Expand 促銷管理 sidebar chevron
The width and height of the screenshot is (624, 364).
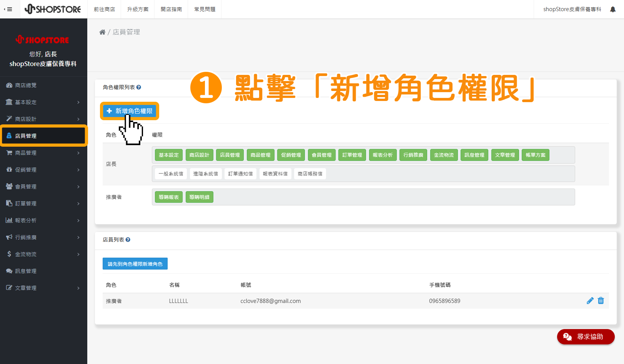click(78, 170)
